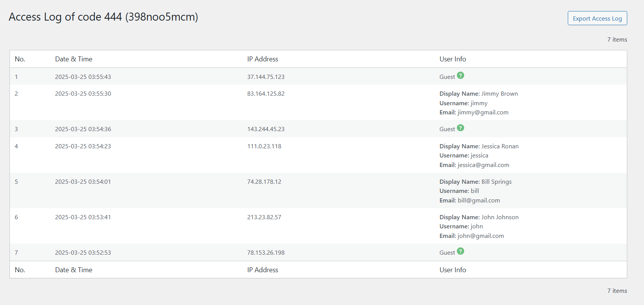Click the email bill@gmail.com
The image size is (644, 305).
tap(479, 201)
